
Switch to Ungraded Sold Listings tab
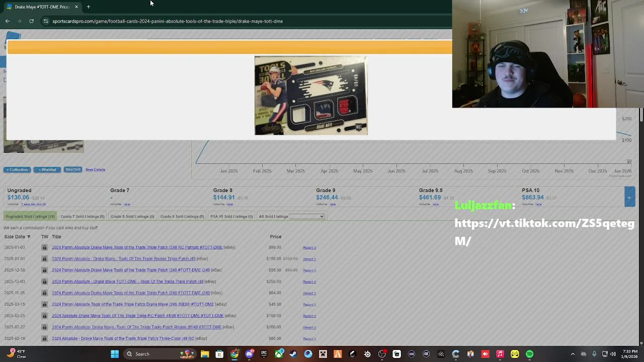coord(30,217)
